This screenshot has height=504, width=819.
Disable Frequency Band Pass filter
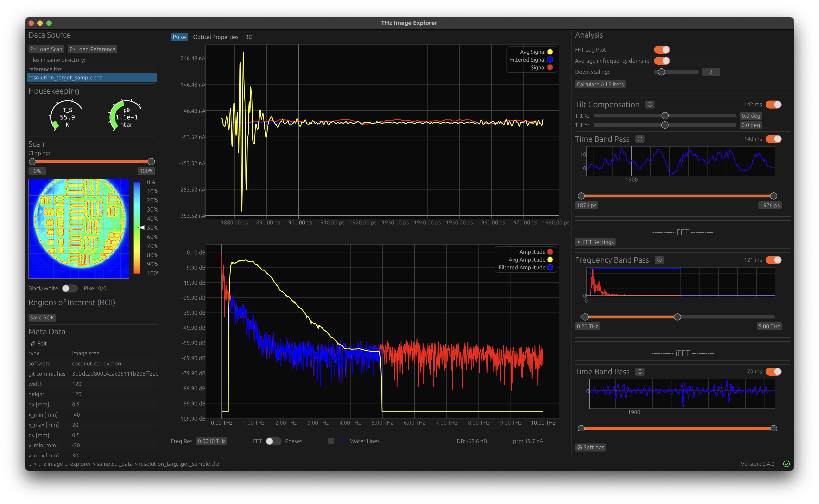(773, 260)
